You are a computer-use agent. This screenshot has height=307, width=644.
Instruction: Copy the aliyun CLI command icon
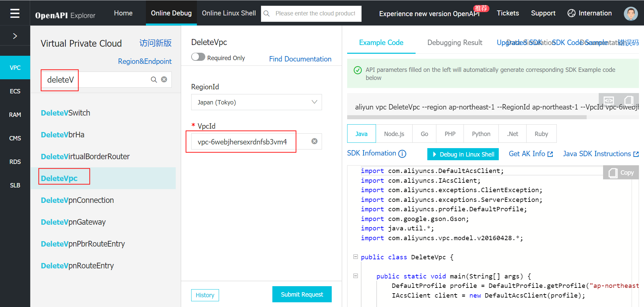point(629,100)
